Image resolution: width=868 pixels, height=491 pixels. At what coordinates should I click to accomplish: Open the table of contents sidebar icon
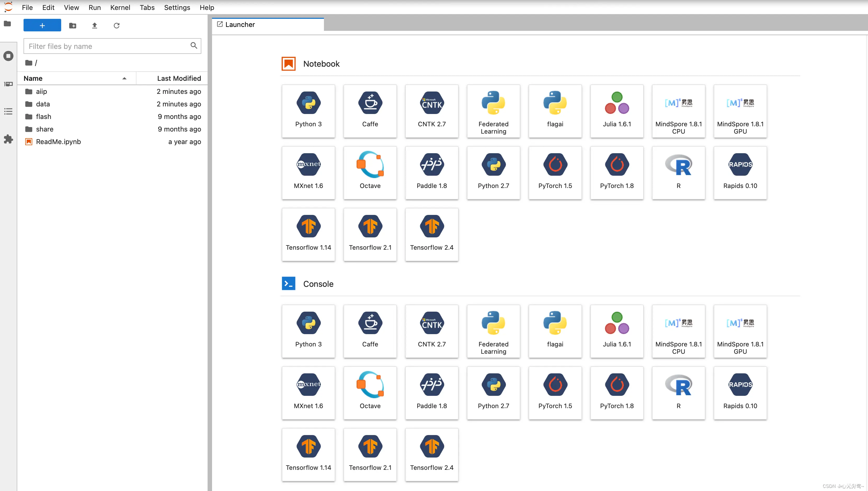[8, 111]
